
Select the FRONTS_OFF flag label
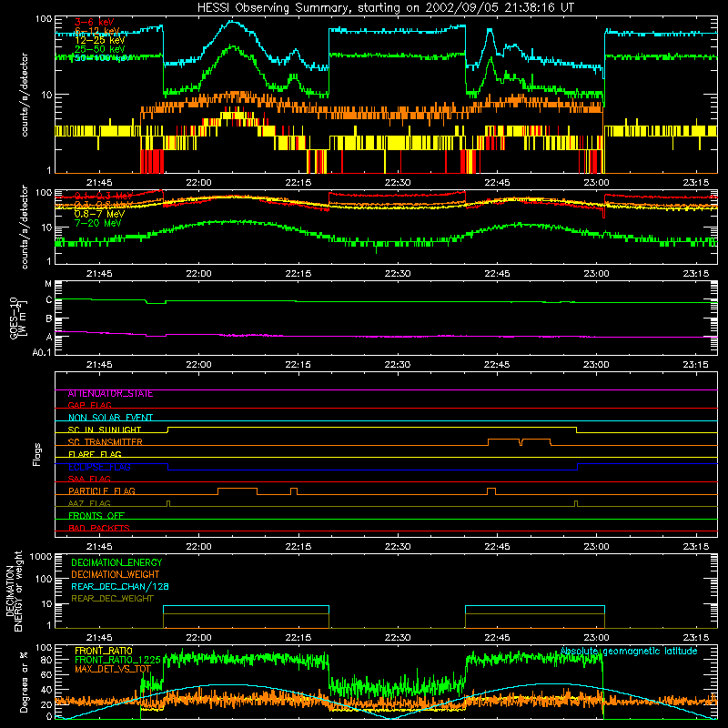tap(96, 515)
